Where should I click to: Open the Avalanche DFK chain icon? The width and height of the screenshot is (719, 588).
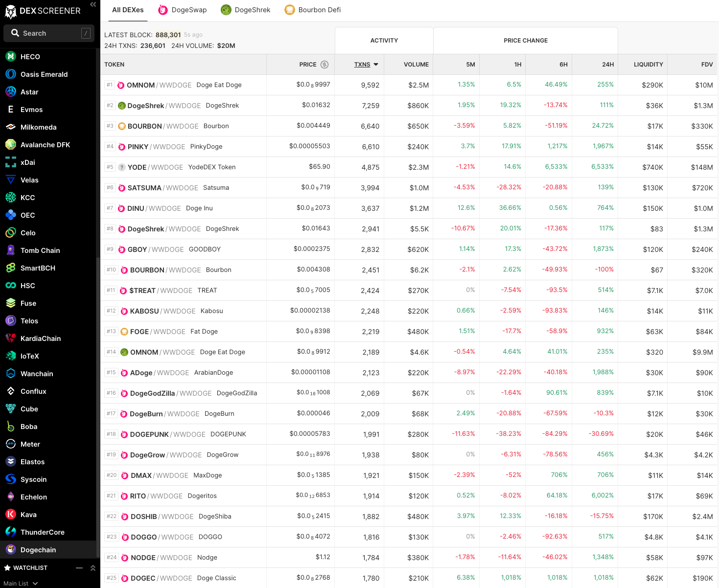(x=11, y=145)
